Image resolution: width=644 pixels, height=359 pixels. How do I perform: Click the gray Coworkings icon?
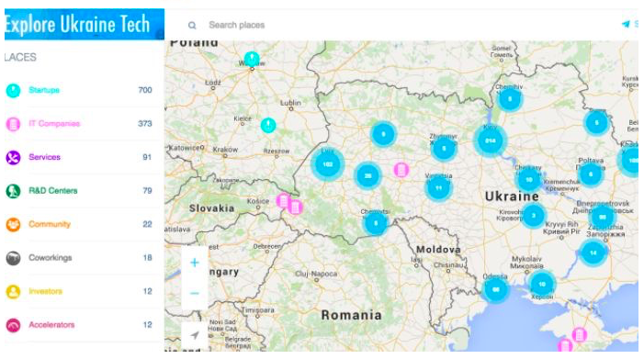tap(13, 258)
